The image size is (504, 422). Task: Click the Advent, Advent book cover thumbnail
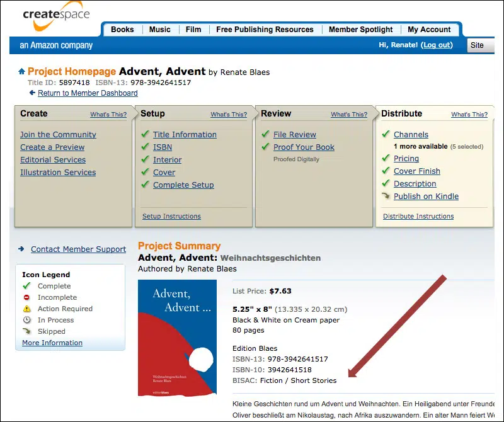point(177,338)
